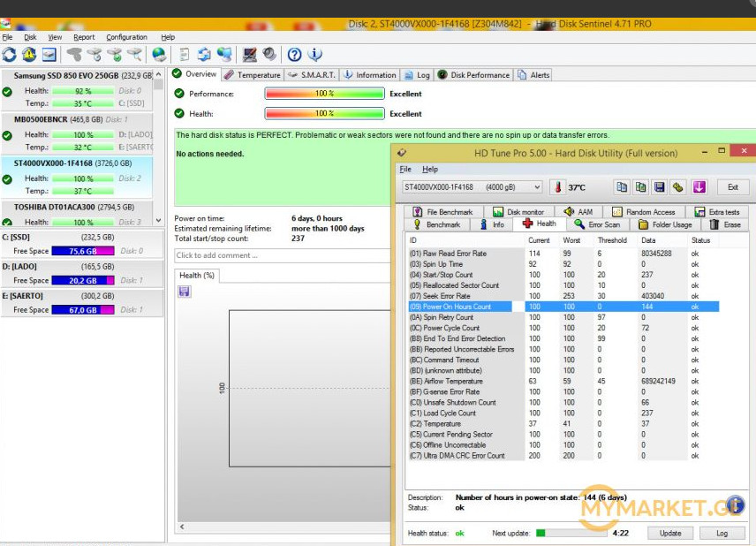Viewport: 756px width, 546px height.
Task: Click the blue question mark help icon
Action: coord(294,55)
